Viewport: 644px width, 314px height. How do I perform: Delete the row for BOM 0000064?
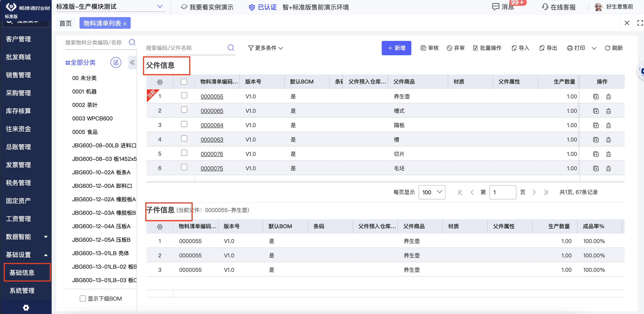[x=608, y=125]
